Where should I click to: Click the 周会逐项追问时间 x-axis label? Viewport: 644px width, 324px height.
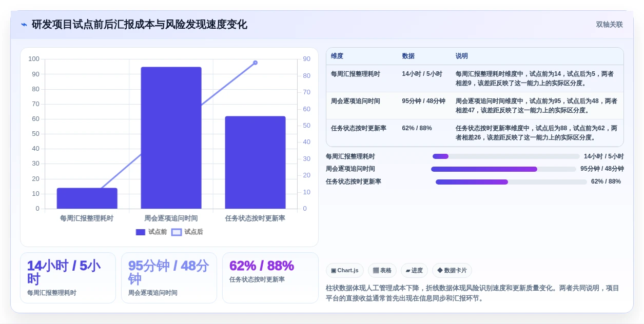pyautogui.click(x=171, y=218)
